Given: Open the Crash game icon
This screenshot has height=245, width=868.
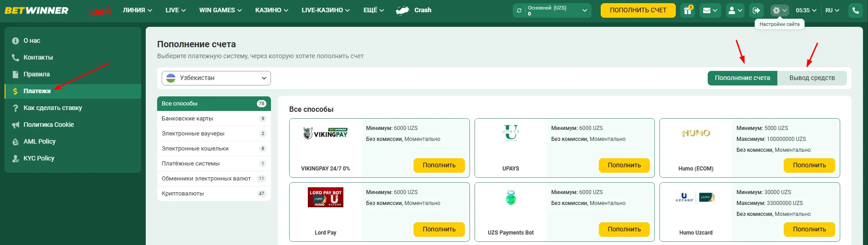Looking at the screenshot, I should (403, 10).
